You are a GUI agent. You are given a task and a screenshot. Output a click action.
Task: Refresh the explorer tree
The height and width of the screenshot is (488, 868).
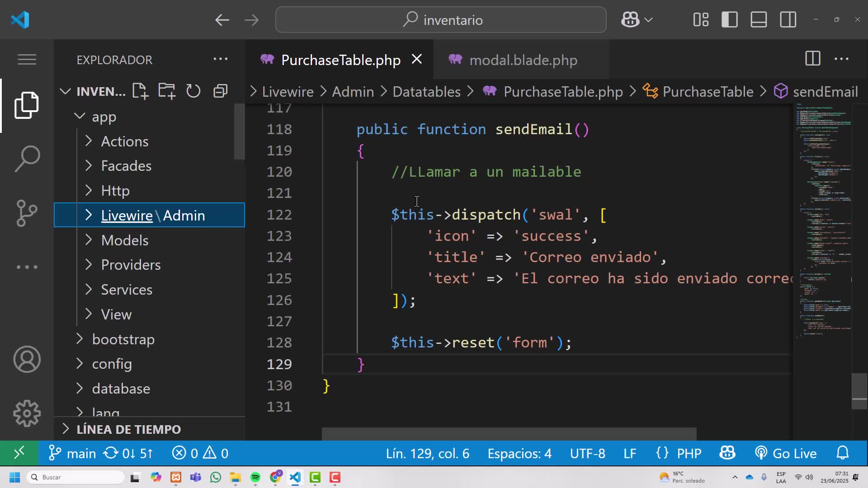(193, 91)
